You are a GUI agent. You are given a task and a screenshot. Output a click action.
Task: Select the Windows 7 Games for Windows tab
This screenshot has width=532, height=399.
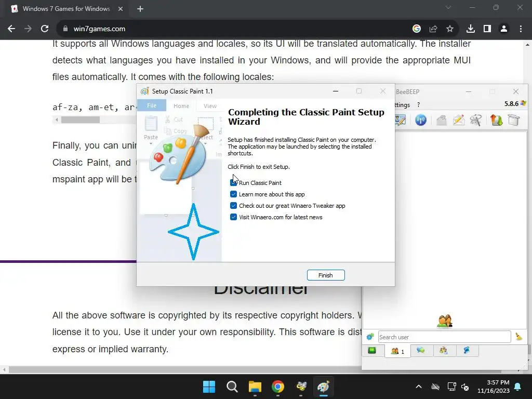click(x=66, y=9)
